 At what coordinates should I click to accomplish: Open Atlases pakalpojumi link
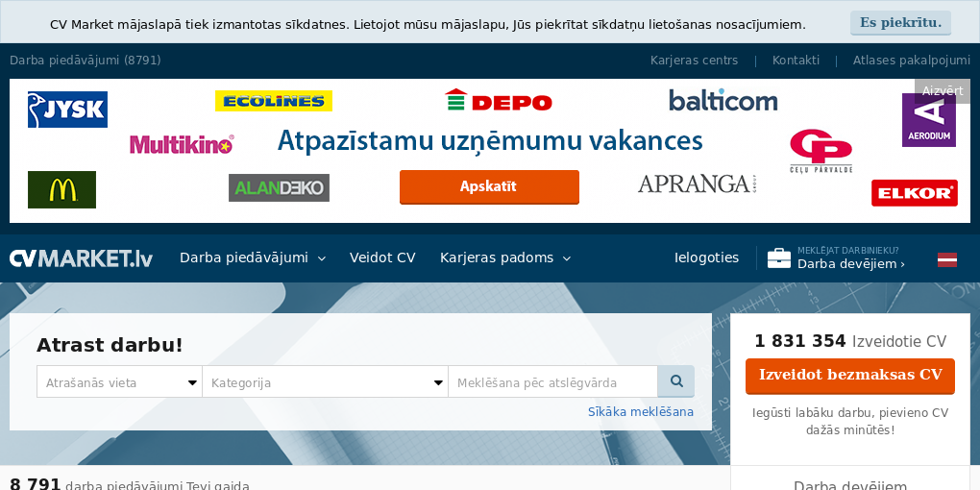(911, 61)
